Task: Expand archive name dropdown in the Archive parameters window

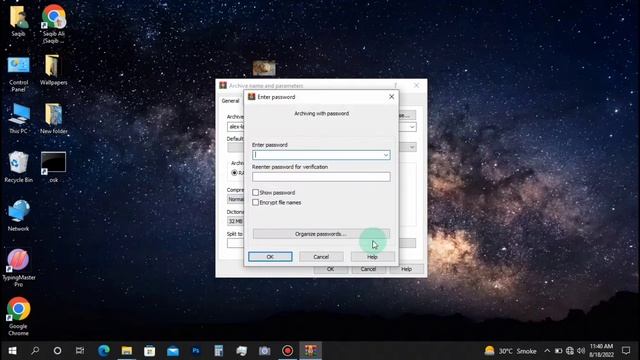Action: pos(412,127)
